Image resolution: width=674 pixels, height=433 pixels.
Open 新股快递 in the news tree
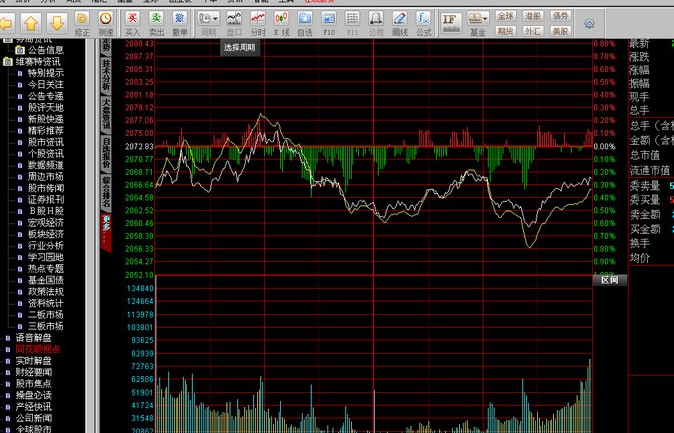click(46, 119)
